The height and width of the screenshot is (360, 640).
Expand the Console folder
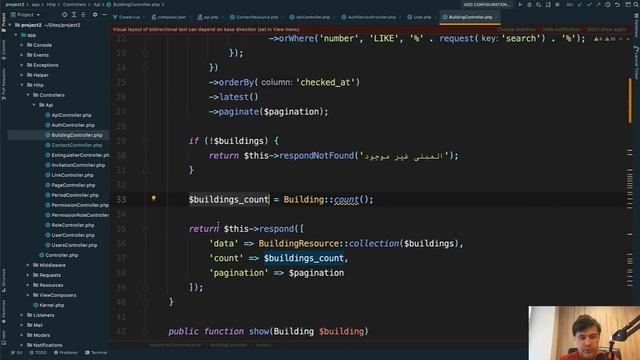(x=22, y=45)
